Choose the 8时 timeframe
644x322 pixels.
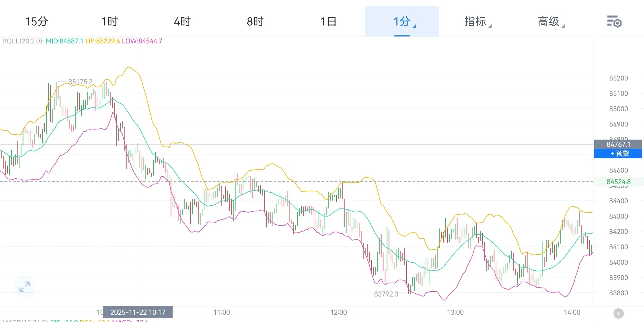(x=255, y=22)
